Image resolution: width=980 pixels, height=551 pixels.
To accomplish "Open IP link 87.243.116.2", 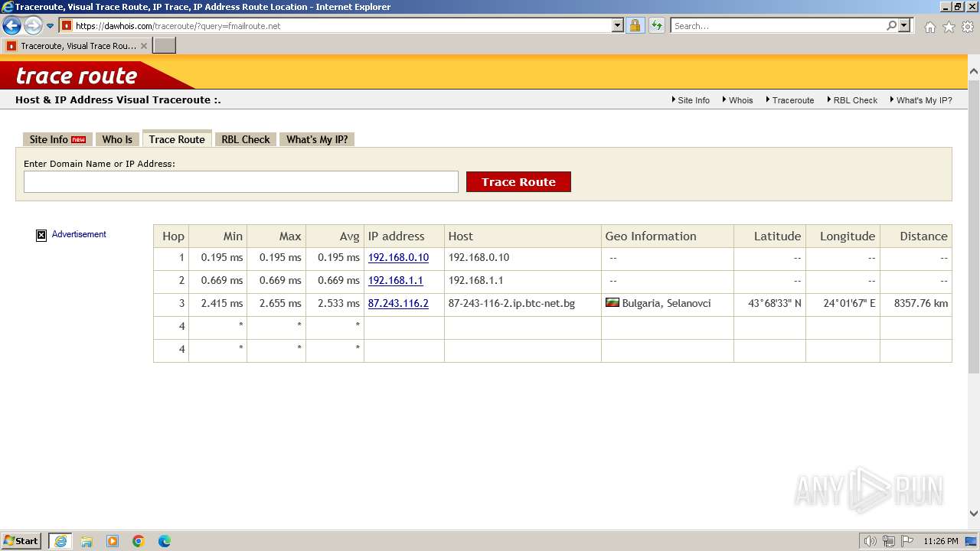I will pyautogui.click(x=398, y=303).
